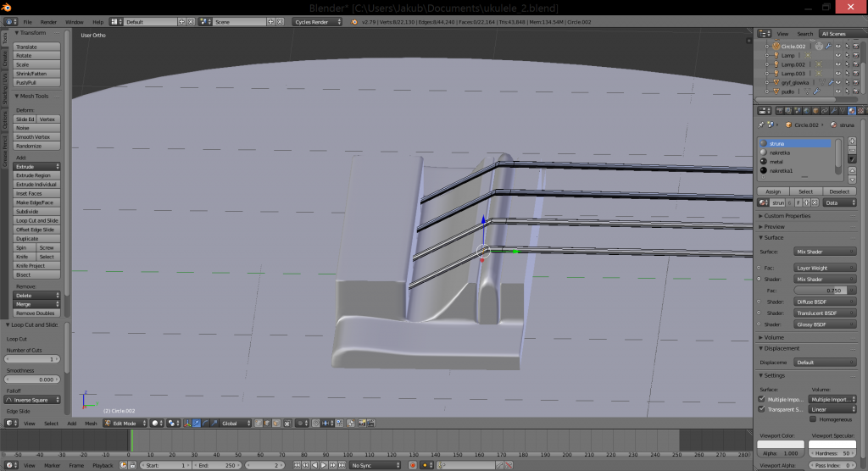Click the Remove Doubles button
This screenshot has height=471, width=868.
[x=36, y=313]
